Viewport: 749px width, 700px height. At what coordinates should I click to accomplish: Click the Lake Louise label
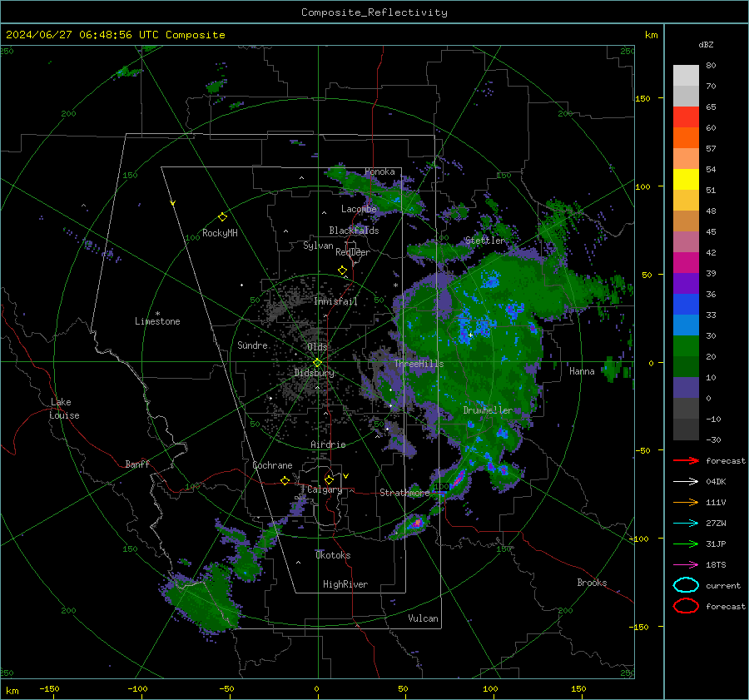64,409
